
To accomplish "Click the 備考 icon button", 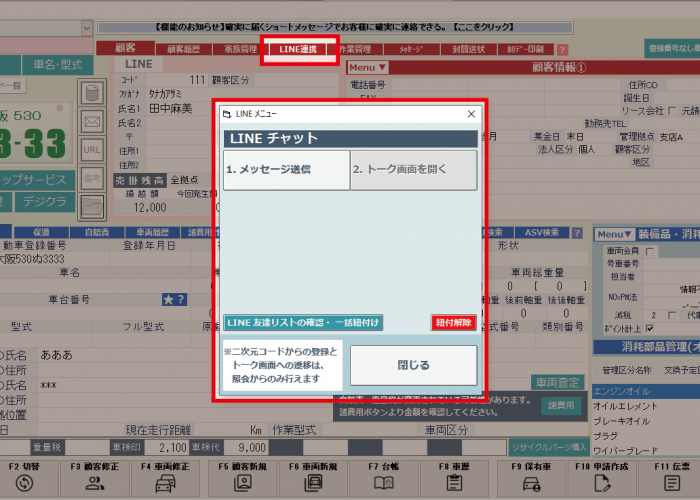I will (92, 179).
